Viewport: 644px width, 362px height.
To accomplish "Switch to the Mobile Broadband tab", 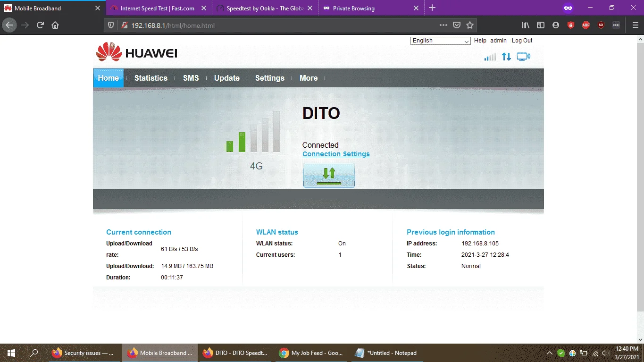I will click(x=53, y=8).
